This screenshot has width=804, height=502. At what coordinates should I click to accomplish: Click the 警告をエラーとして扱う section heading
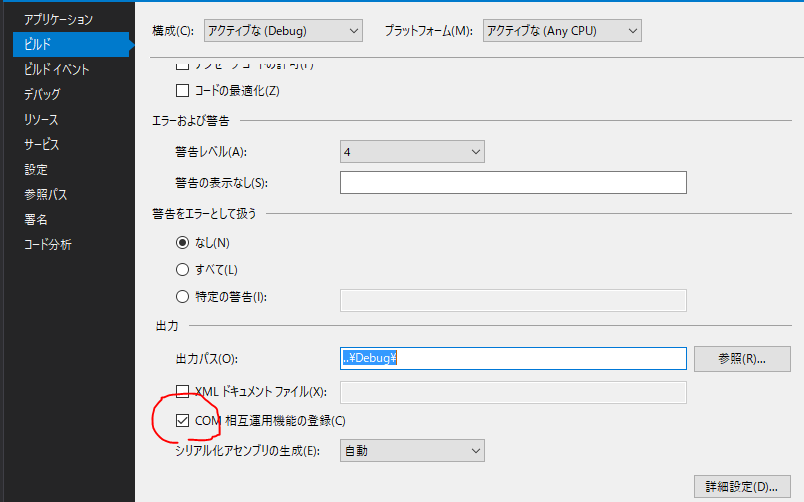click(204, 214)
